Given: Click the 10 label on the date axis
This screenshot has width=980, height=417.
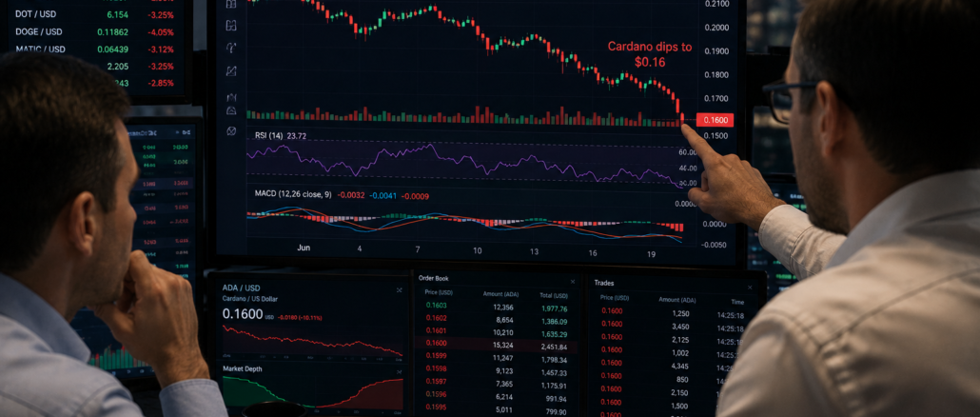Looking at the screenshot, I should (478, 250).
